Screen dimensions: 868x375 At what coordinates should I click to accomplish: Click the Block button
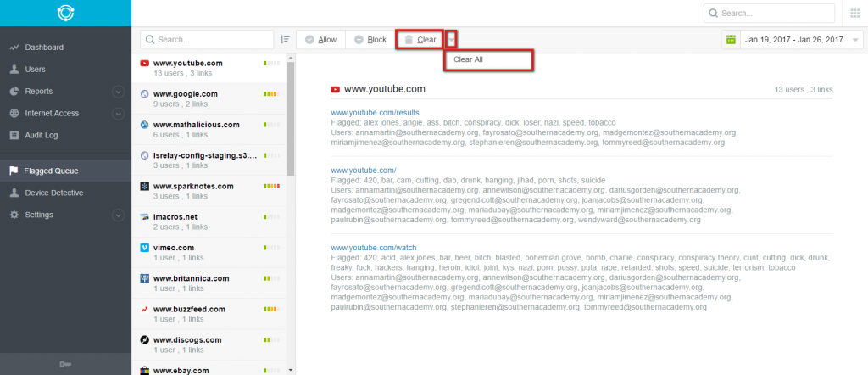coord(370,40)
